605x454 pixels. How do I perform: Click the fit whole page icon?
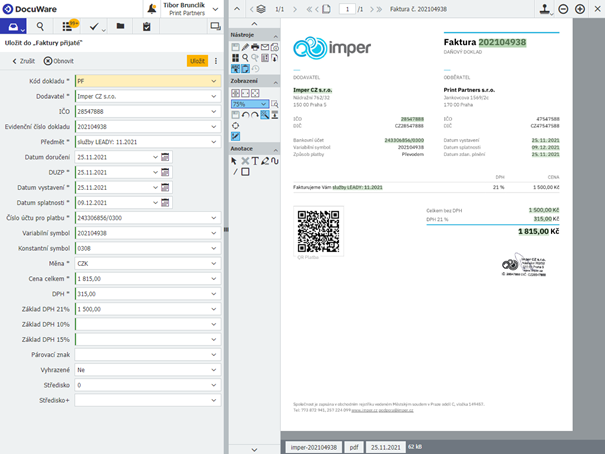255,93
